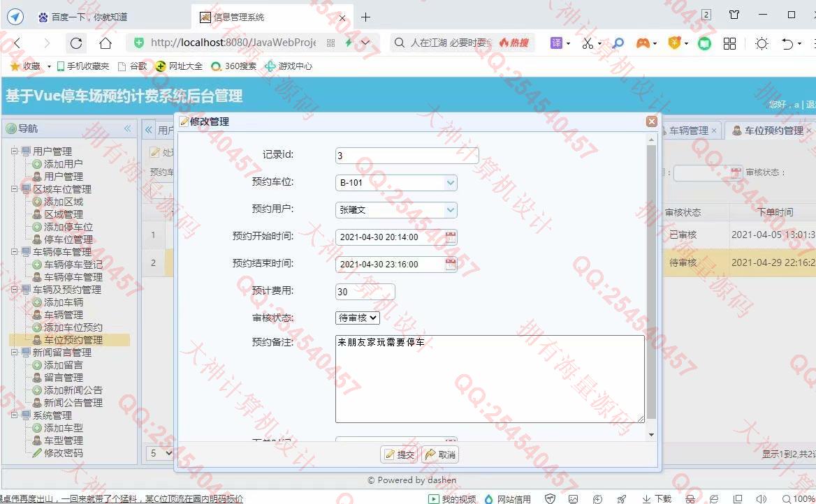Viewport: 816px width, 504px height.
Task: Click the 下单时间 column header
Action: [x=775, y=212]
